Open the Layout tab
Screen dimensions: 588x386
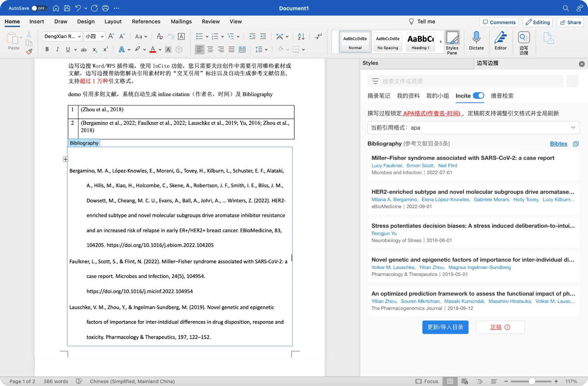(113, 22)
